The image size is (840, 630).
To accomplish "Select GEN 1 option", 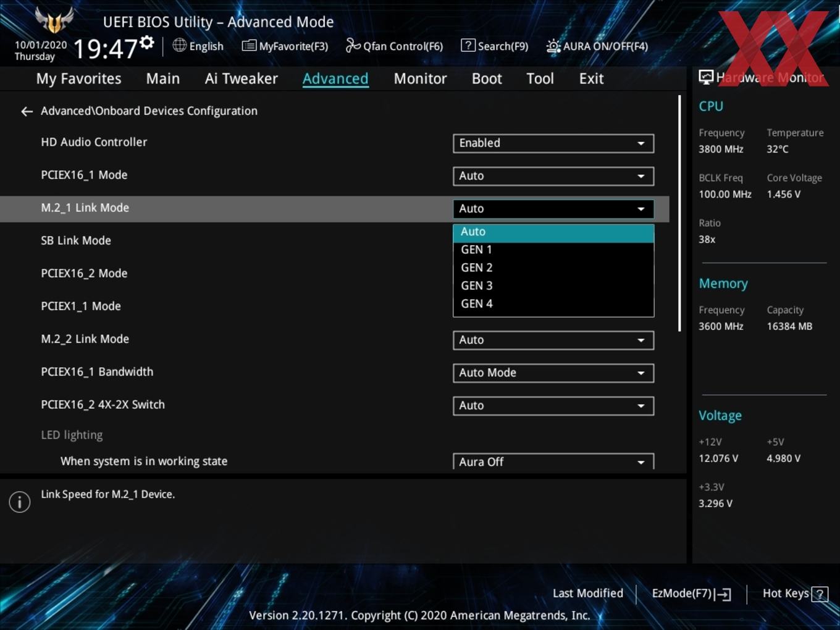I will [553, 250].
